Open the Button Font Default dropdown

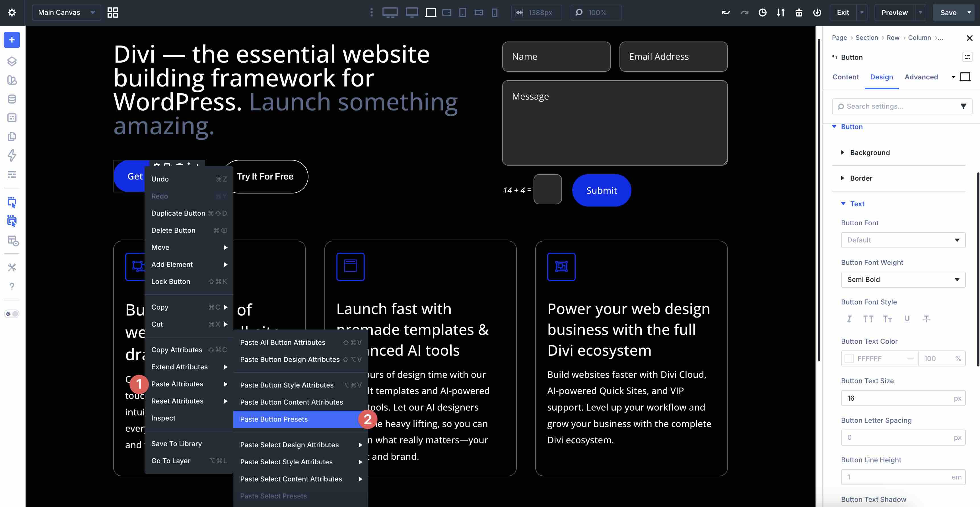click(x=903, y=240)
